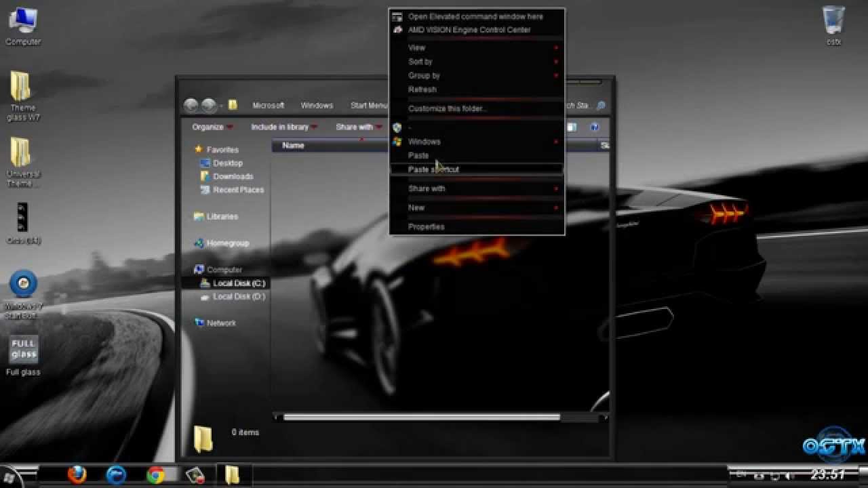Open AMD VISION Engine Control Center

tap(477, 30)
